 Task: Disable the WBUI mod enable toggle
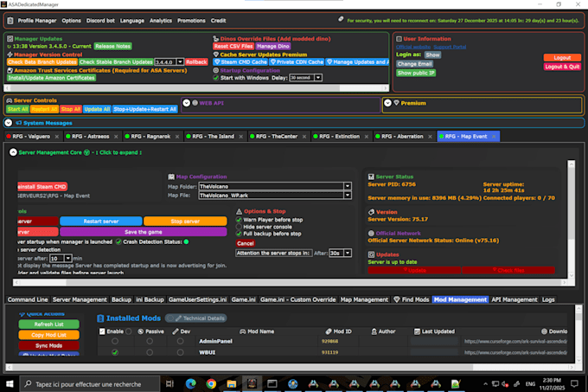pos(115,352)
